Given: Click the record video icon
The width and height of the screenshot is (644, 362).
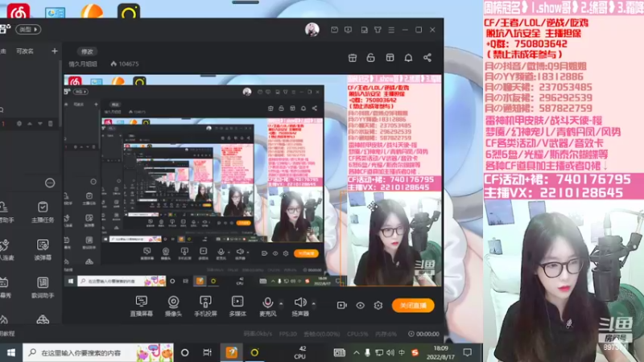Looking at the screenshot, I should (x=341, y=306).
